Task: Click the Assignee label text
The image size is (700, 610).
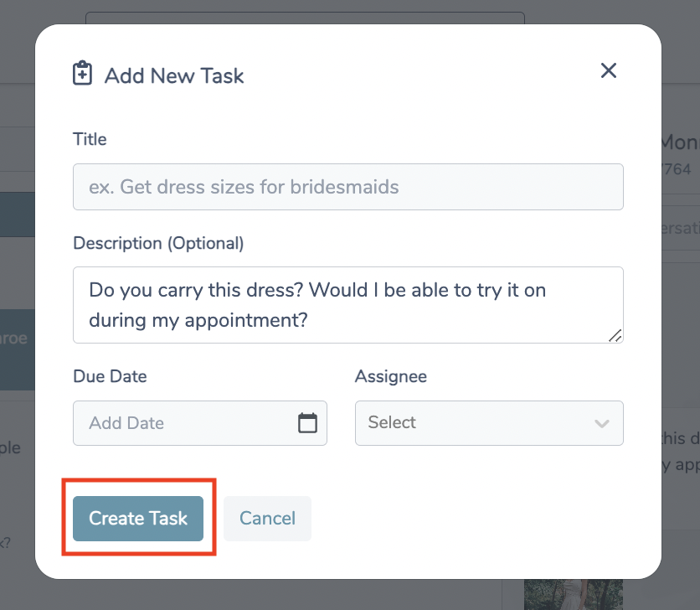Action: (x=390, y=376)
